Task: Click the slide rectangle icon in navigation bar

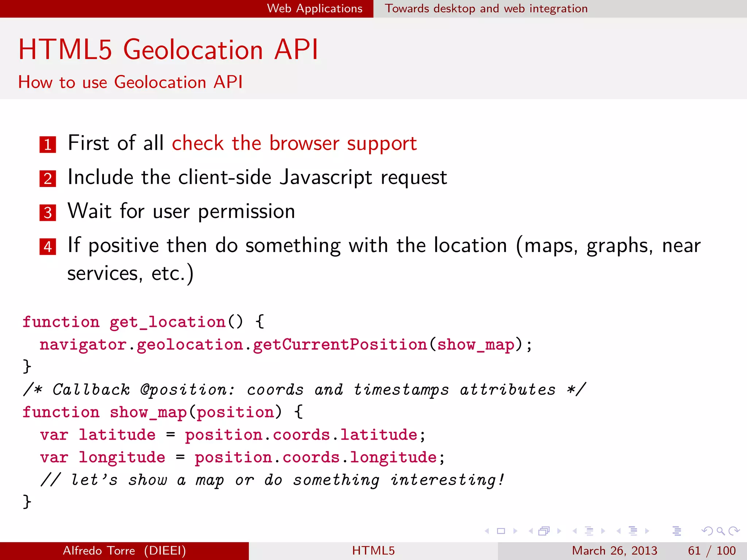Action: point(501,531)
